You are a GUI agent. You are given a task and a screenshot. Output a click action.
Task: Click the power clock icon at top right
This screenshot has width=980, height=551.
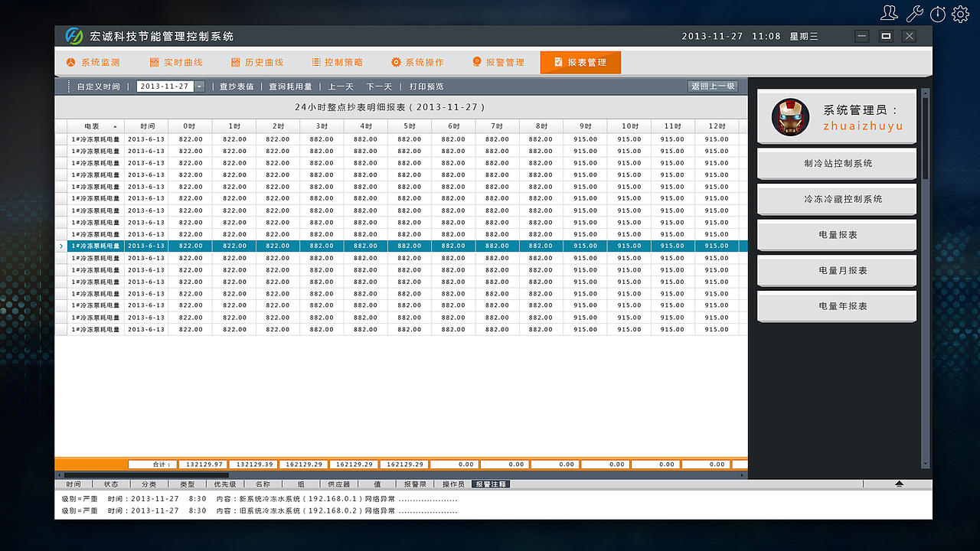pyautogui.click(x=938, y=14)
